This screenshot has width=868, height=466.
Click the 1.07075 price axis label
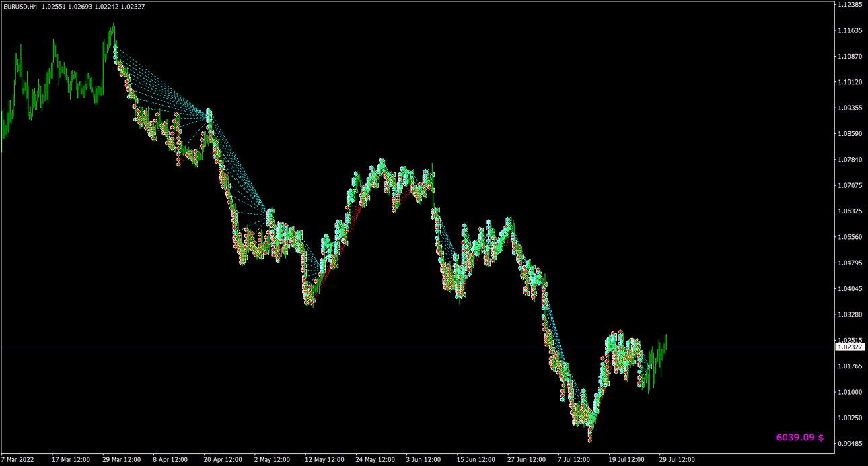pyautogui.click(x=850, y=185)
